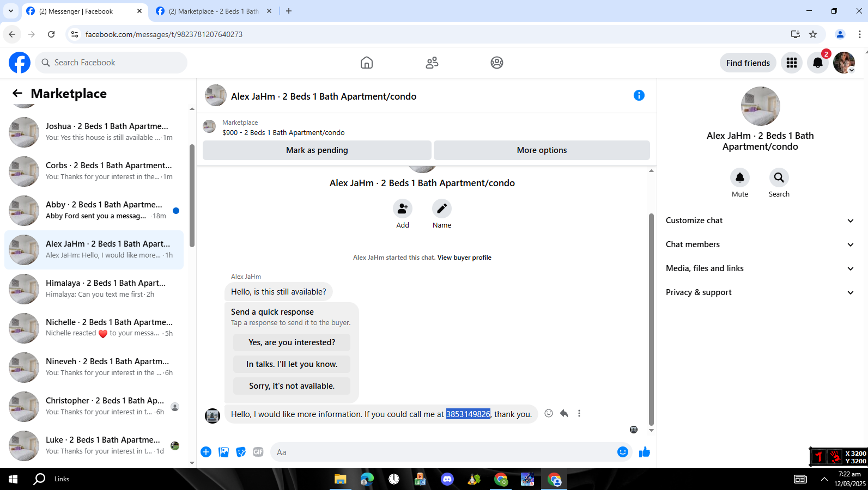Open Chrome profile icon in toolbar
Viewport: 868px width, 490px height.
point(840,34)
